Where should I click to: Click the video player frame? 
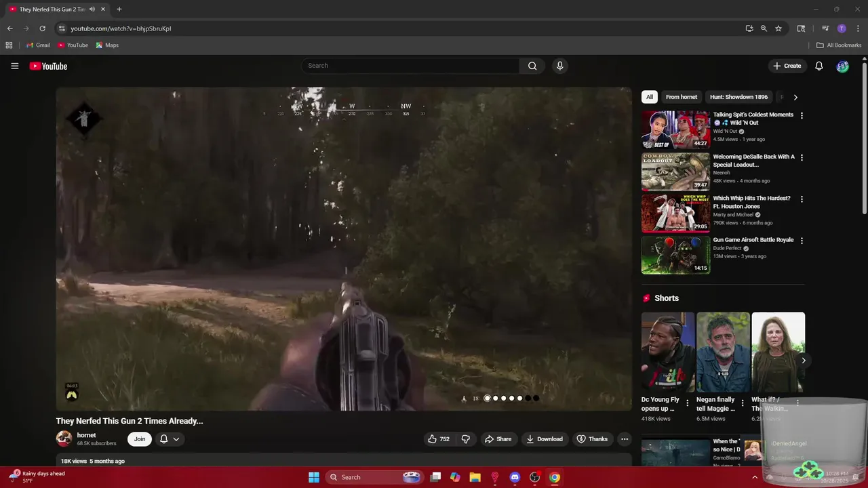coord(344,249)
